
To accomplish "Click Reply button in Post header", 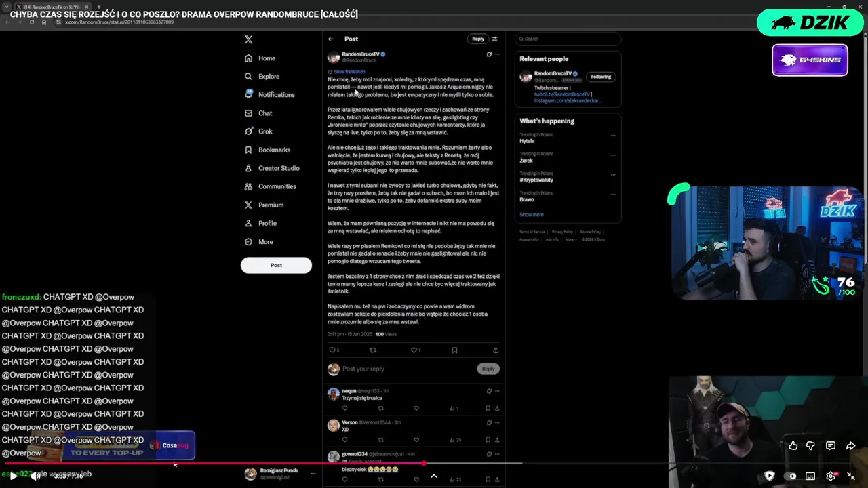I will tap(478, 39).
